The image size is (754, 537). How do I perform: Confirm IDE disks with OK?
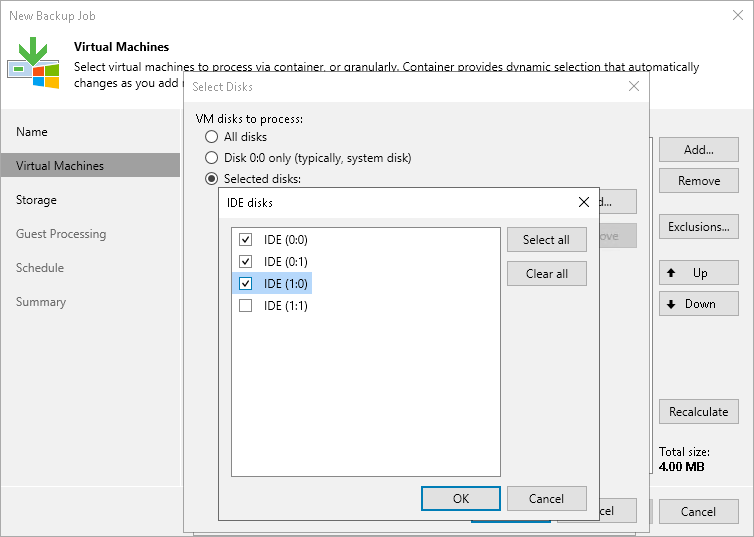tap(461, 499)
